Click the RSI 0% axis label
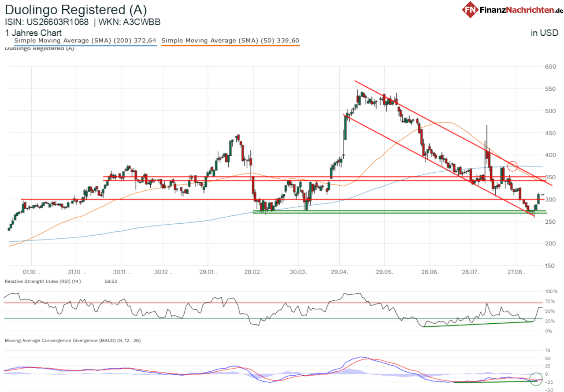This screenshot has width=564, height=392. [x=549, y=331]
